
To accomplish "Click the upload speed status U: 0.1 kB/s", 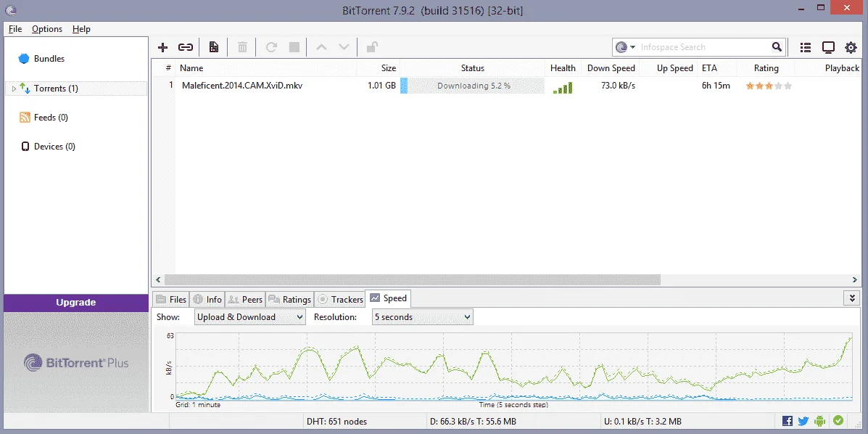I will tap(642, 422).
